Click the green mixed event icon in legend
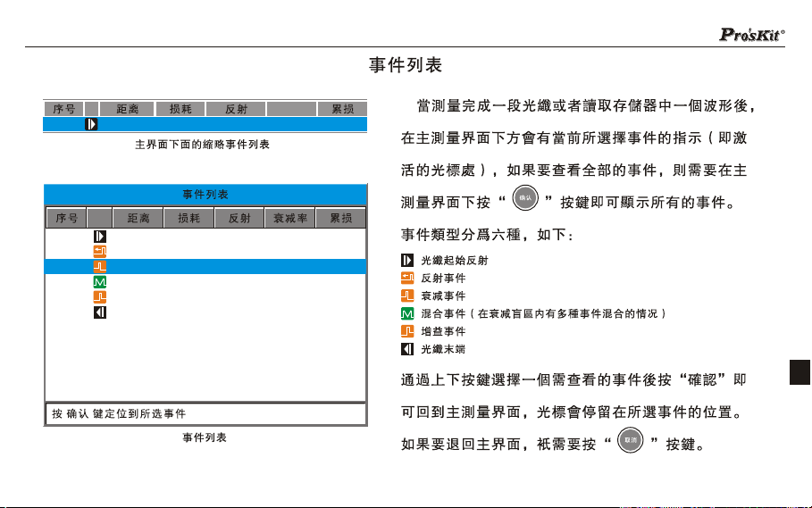Viewport: 812px width, 508px height. click(x=407, y=313)
